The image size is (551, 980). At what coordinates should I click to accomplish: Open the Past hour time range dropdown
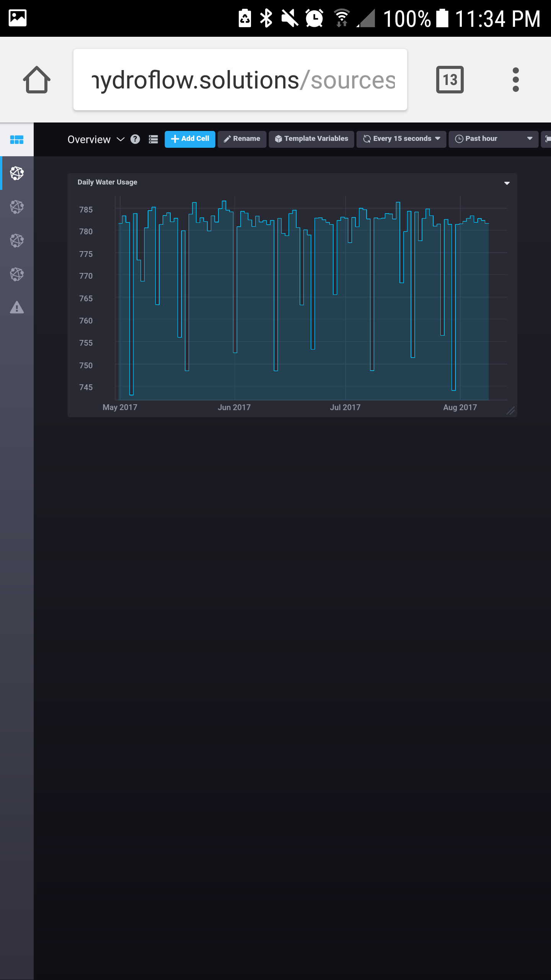(x=493, y=139)
